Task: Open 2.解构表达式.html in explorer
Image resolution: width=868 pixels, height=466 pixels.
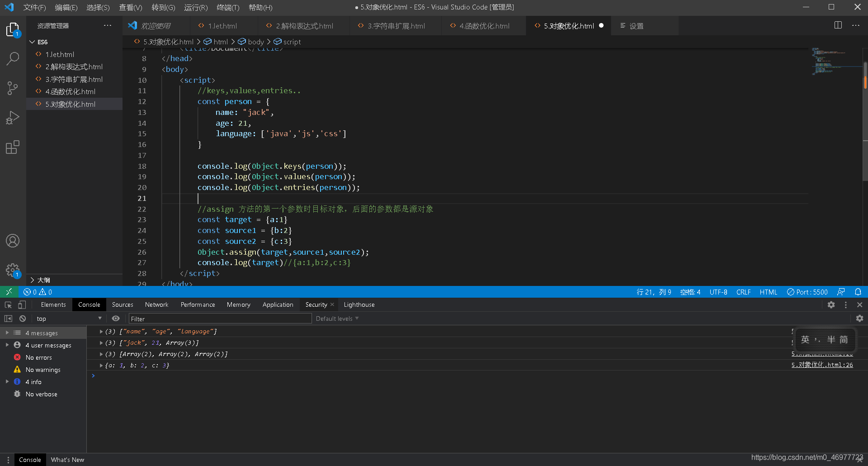Action: click(x=74, y=67)
